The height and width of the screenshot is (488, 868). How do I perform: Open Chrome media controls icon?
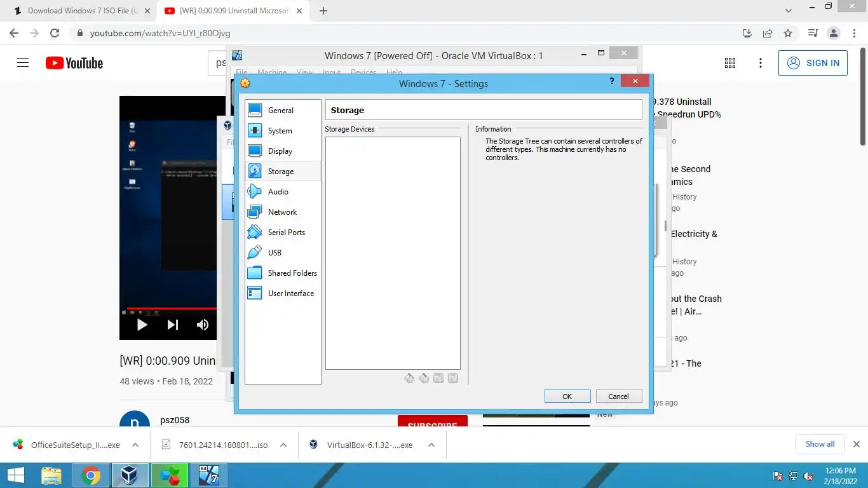coord(813,33)
